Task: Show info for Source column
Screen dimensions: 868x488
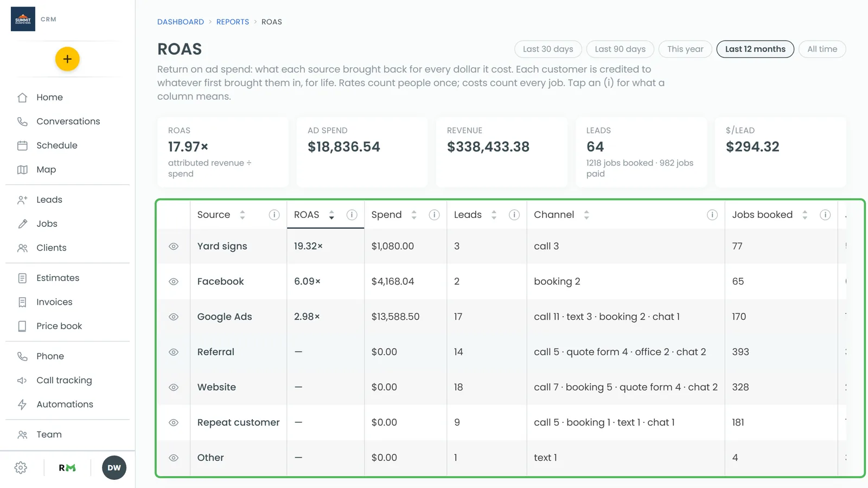Action: tap(275, 215)
